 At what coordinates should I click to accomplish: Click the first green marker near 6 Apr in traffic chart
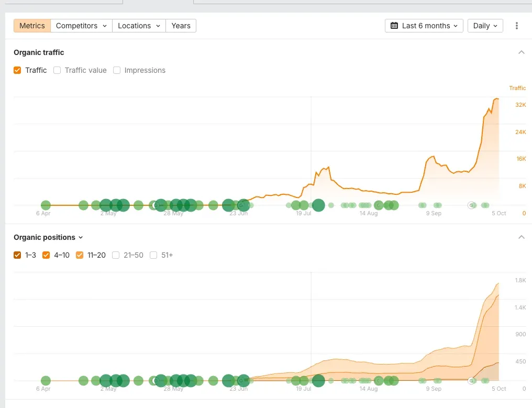click(x=46, y=205)
